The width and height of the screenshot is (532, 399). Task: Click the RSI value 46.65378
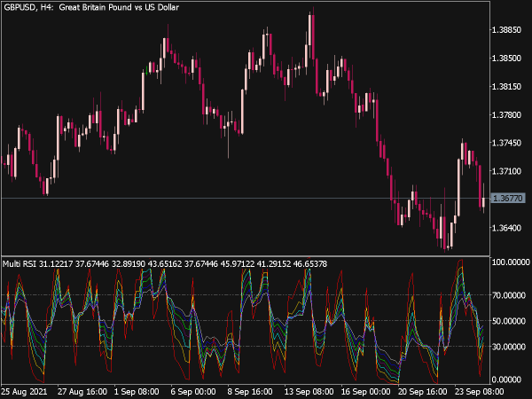(310, 263)
